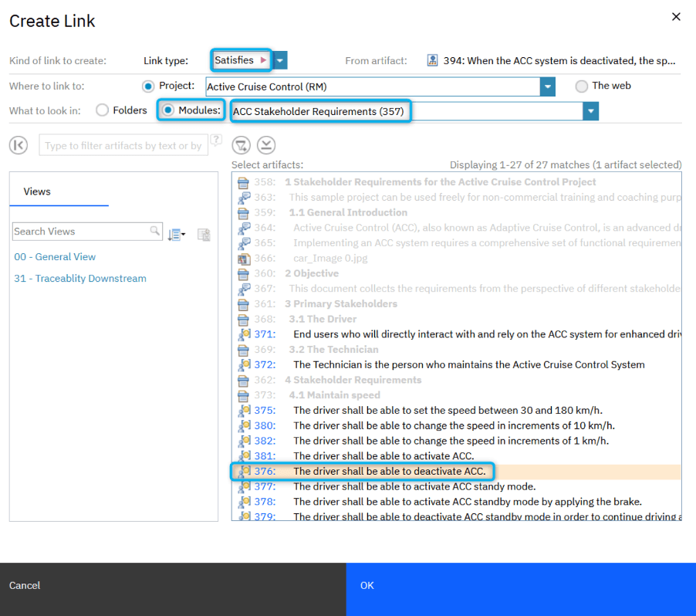Open the ACC Stakeholder Requirements modules dropdown
The height and width of the screenshot is (616, 696).
[x=590, y=111]
